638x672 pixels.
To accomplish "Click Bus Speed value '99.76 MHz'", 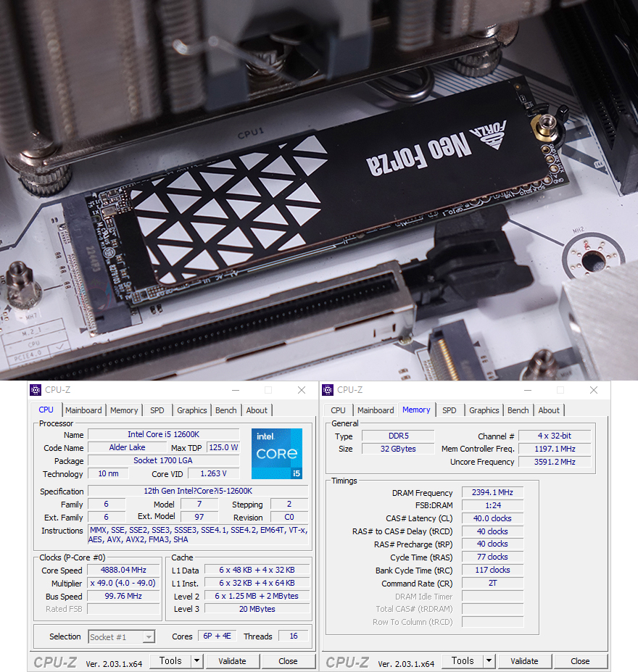I will point(123,596).
